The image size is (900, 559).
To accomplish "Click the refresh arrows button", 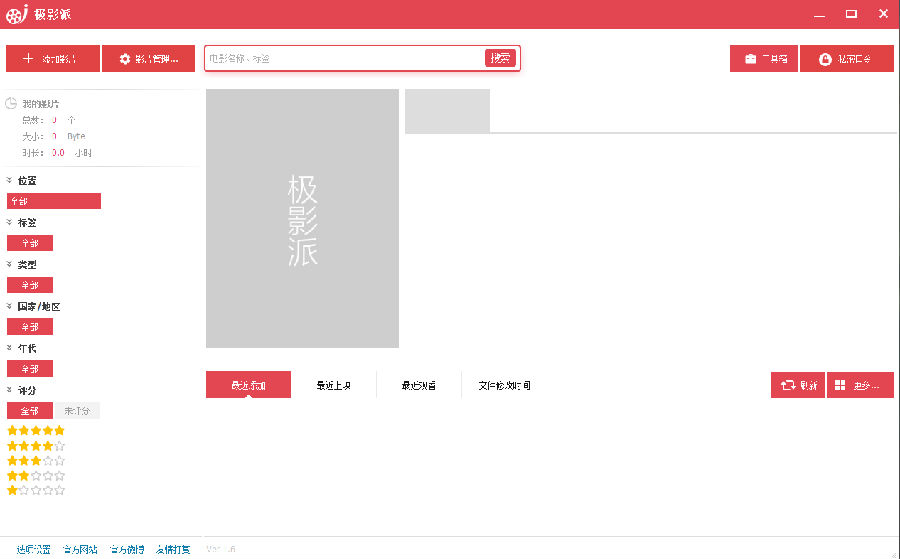I will pyautogui.click(x=798, y=385).
